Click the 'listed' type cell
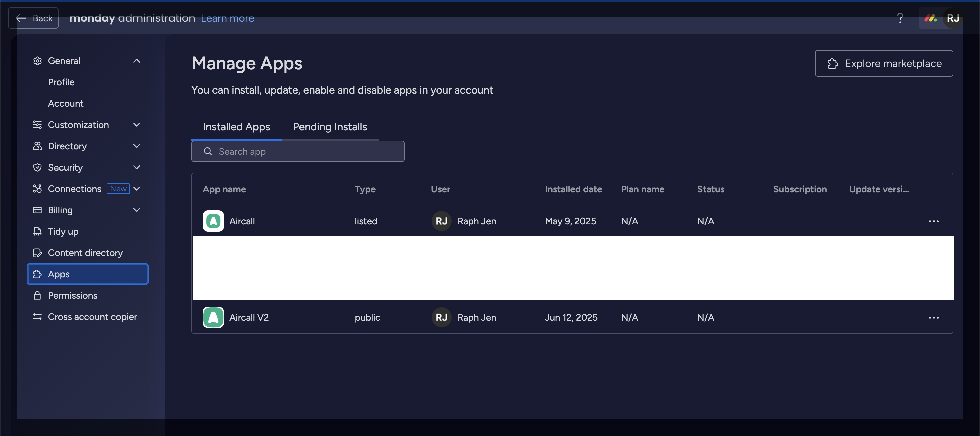This screenshot has width=980, height=436. click(366, 221)
